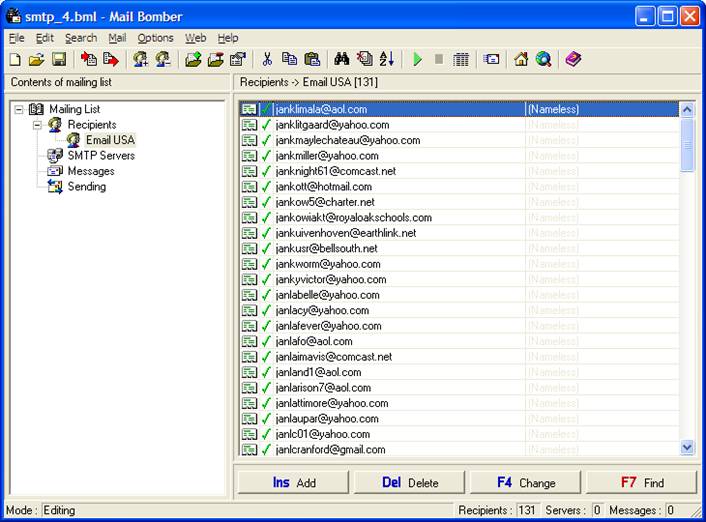Import list with red arrow icon
The width and height of the screenshot is (706, 522).
tap(89, 59)
